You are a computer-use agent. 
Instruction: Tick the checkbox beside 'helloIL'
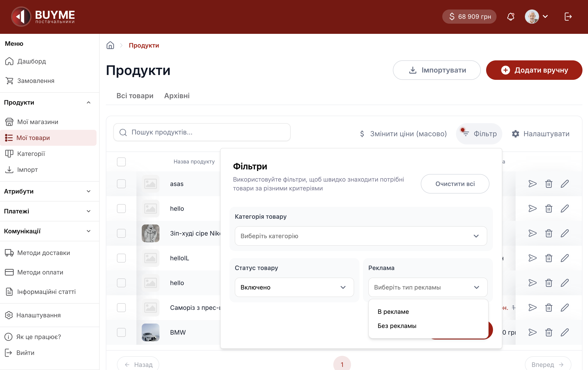pos(121,258)
